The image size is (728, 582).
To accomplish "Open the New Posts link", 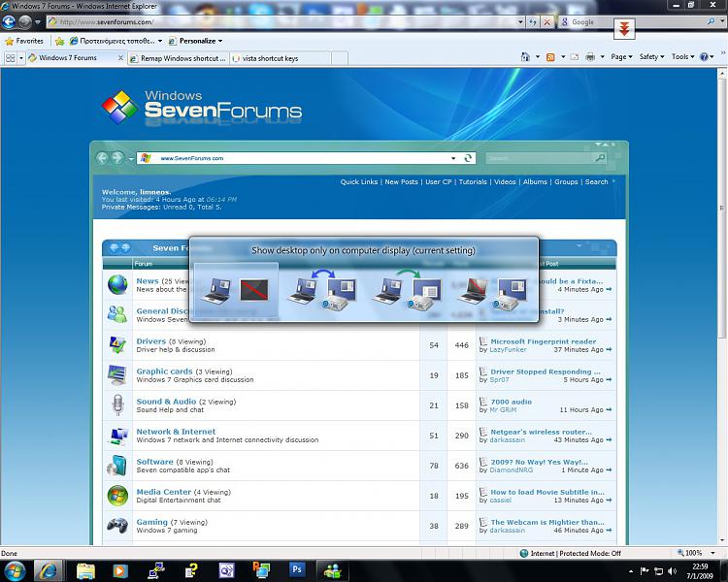I will 401,182.
